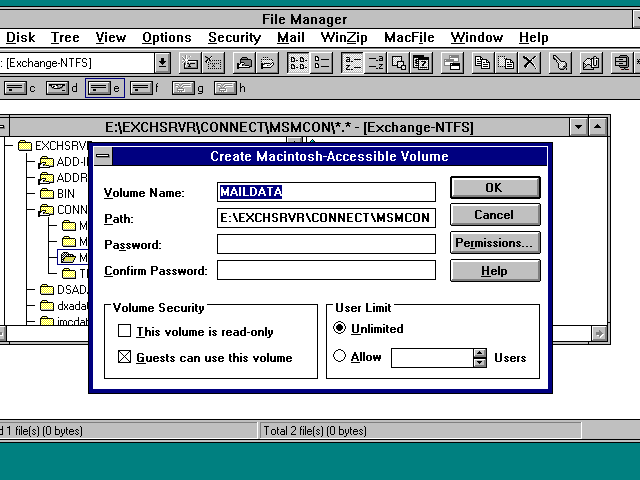Open the MacFile menu

(409, 38)
